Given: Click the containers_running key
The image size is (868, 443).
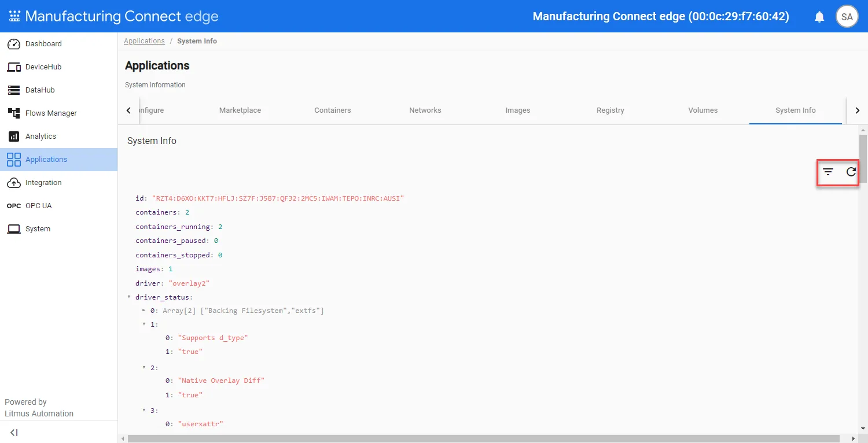Looking at the screenshot, I should click(x=173, y=227).
